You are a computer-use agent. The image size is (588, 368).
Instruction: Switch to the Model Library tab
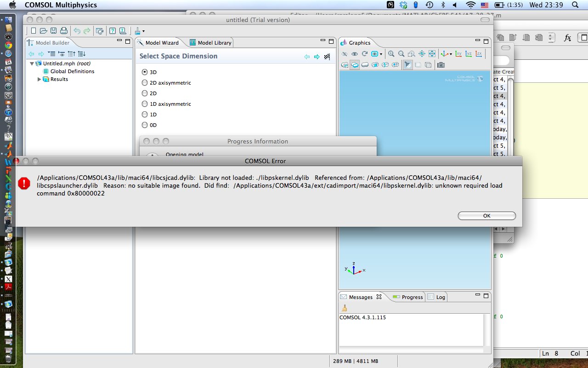[x=210, y=43]
